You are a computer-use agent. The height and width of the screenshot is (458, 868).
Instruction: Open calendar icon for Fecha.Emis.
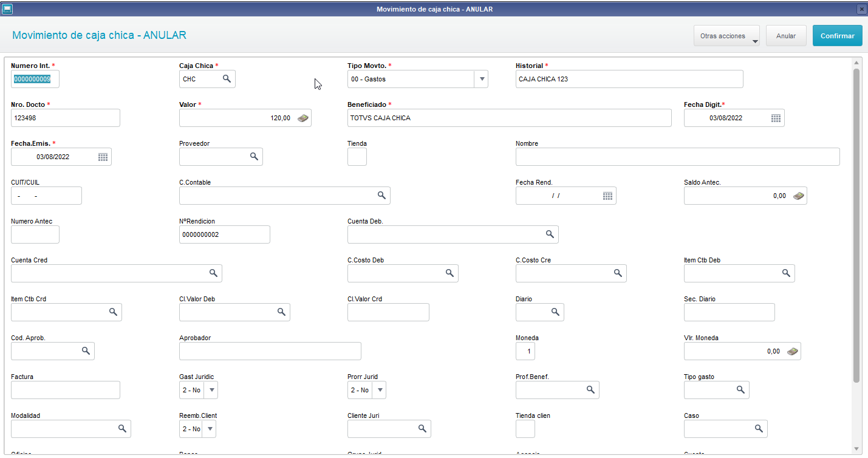tap(103, 157)
